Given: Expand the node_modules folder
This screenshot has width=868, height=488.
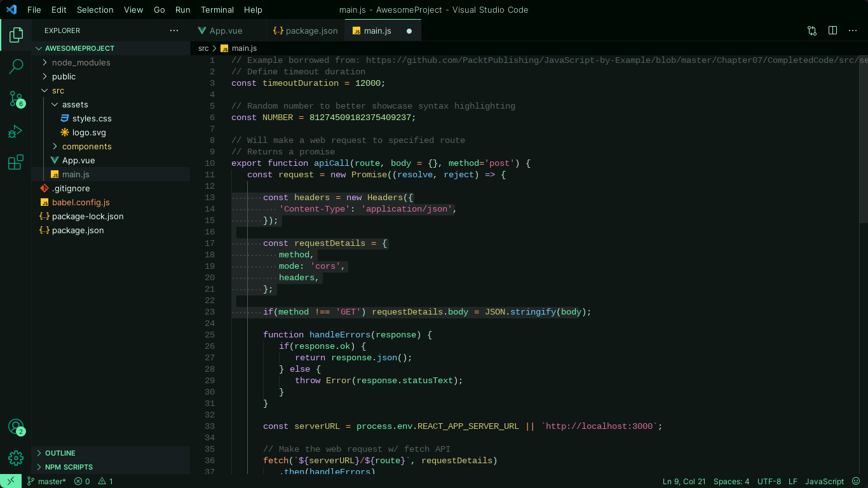Looking at the screenshot, I should (111, 62).
